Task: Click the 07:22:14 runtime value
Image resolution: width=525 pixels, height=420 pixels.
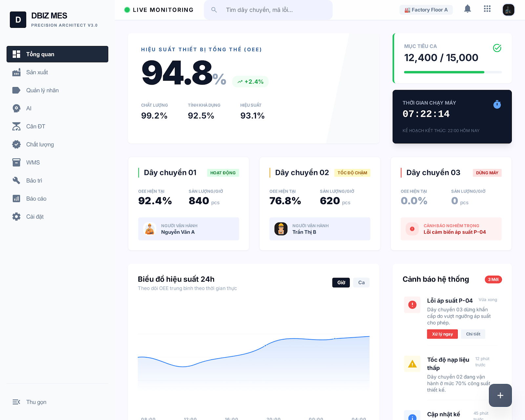Action: tap(426, 114)
